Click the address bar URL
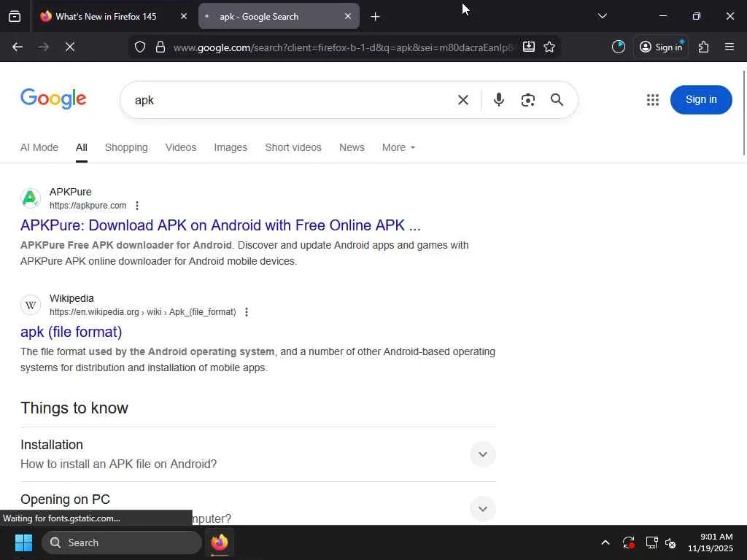Viewport: 747px width, 560px height. (343, 47)
